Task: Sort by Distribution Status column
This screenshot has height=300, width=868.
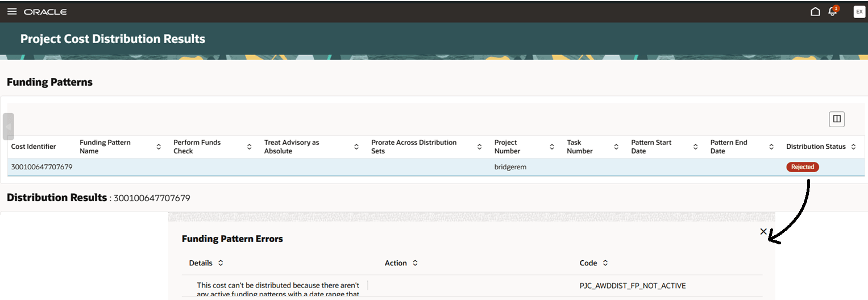Action: coord(853,147)
